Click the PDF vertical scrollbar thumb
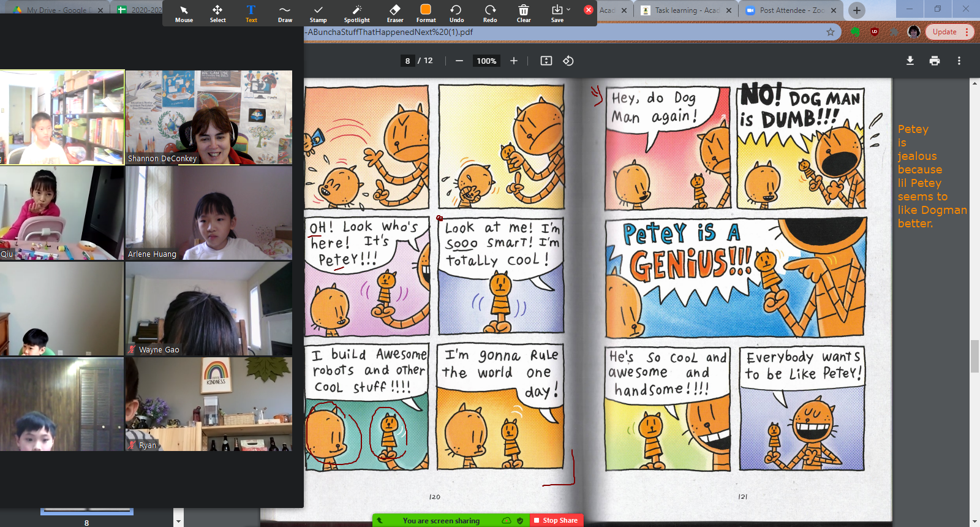Viewport: 980px width, 527px height. click(x=974, y=355)
